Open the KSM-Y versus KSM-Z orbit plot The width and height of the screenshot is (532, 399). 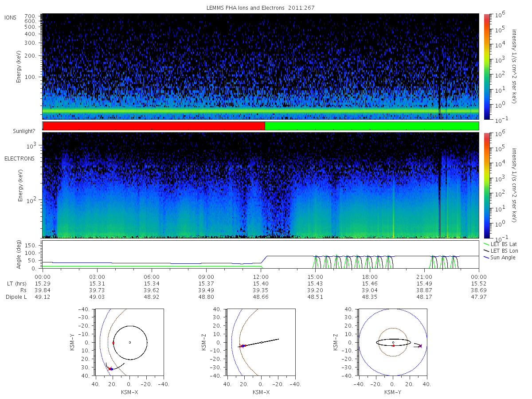point(393,342)
